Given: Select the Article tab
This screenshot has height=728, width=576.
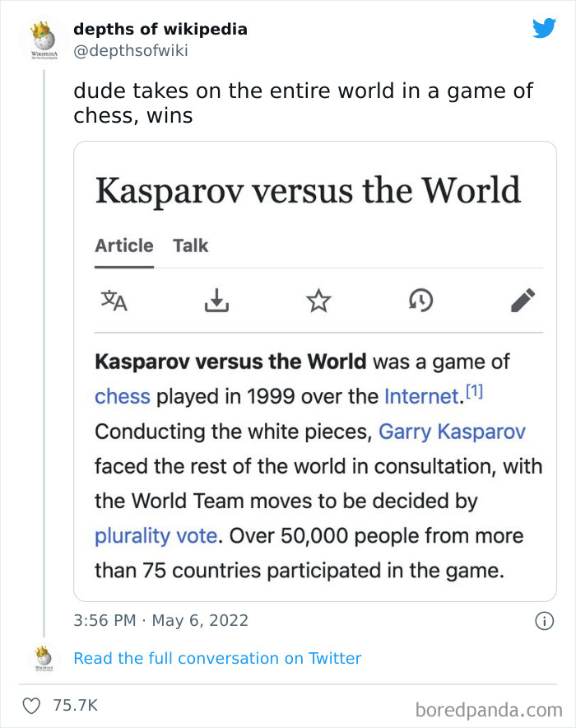Looking at the screenshot, I should coord(123,245).
